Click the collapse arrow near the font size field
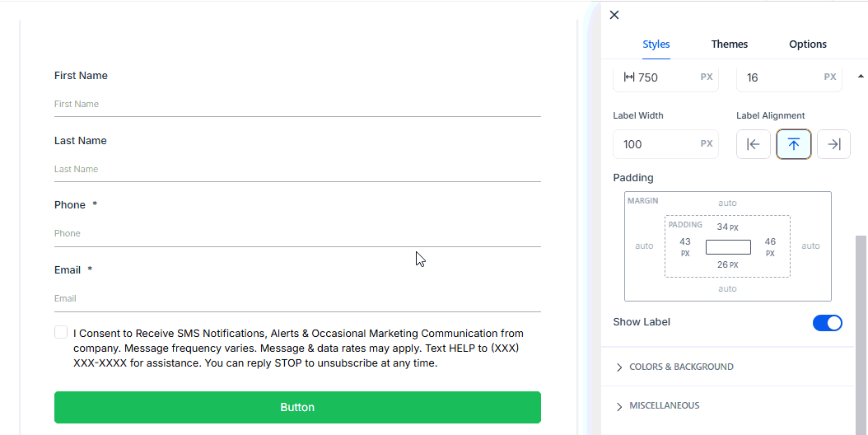868x435 pixels. point(861,76)
